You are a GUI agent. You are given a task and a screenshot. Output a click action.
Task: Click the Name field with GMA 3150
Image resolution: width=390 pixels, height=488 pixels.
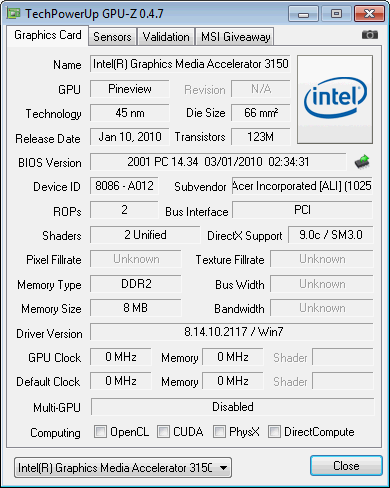[x=190, y=64]
